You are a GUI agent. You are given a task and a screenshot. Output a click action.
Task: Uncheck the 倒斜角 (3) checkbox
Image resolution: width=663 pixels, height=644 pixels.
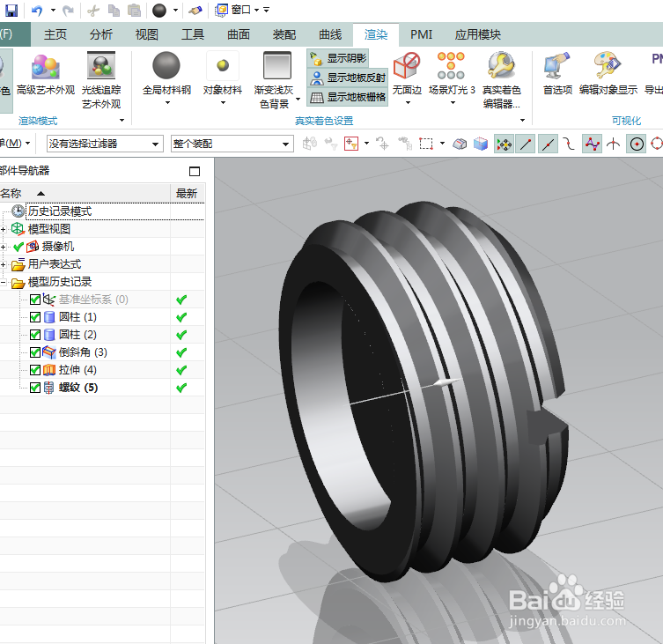35,352
